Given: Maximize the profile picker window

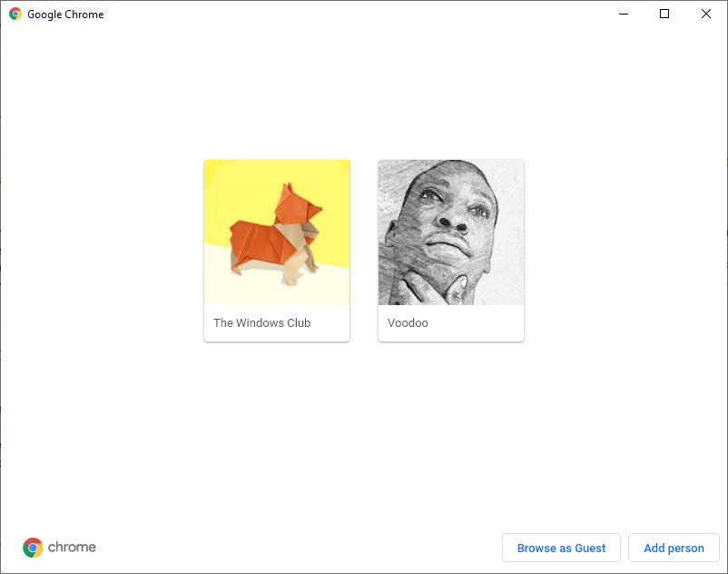Looking at the screenshot, I should [x=664, y=15].
